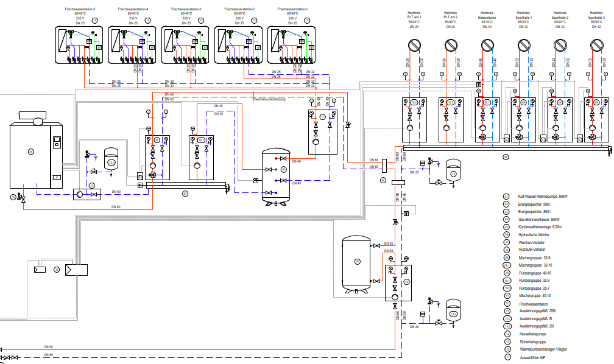The height and width of the screenshot is (364, 614).
Task: Select the 'Heizkreisunterstützung' label
Action: tap(270, 99)
